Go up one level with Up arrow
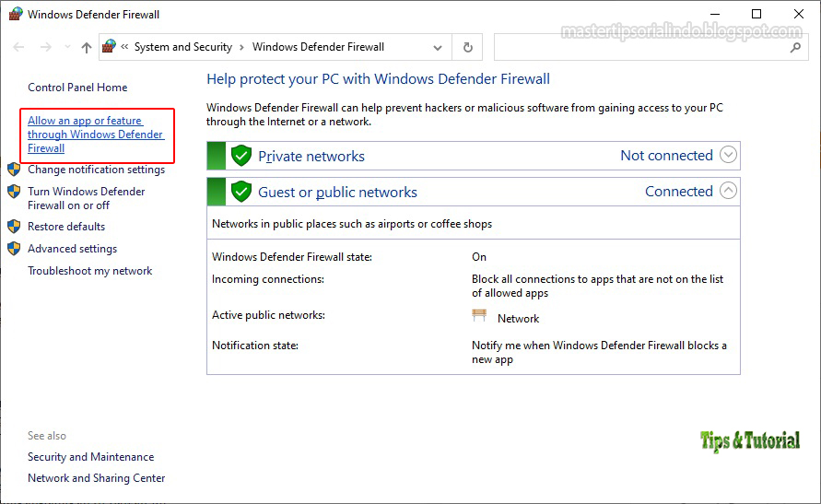The width and height of the screenshot is (821, 504). click(x=87, y=48)
